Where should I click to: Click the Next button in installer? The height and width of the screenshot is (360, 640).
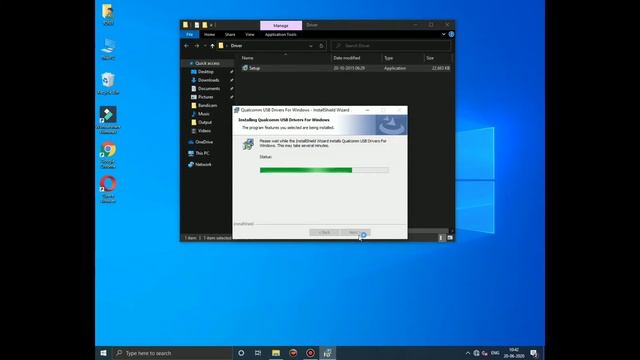pyautogui.click(x=356, y=232)
